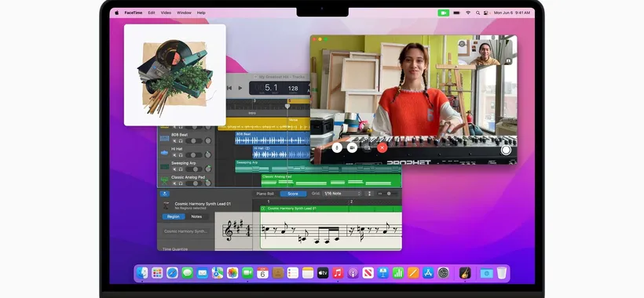644x298 pixels.
Task: Open the Video menu in the menu bar
Action: [166, 13]
